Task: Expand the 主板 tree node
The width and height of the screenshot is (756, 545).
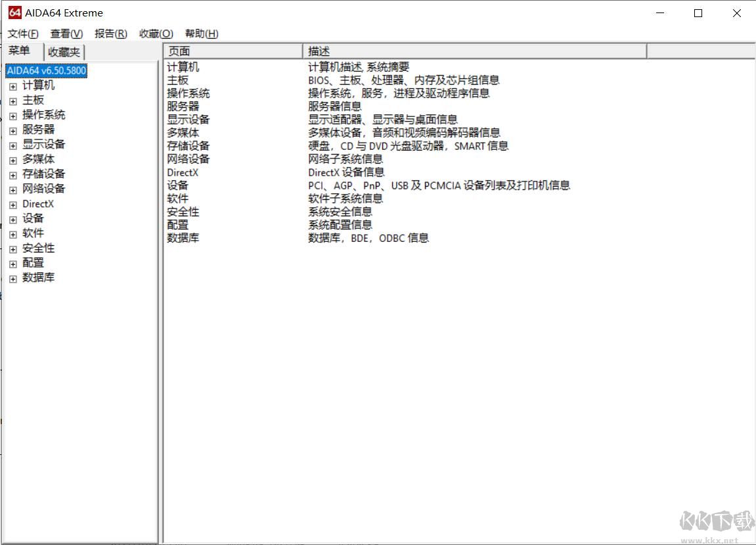Action: coord(13,101)
